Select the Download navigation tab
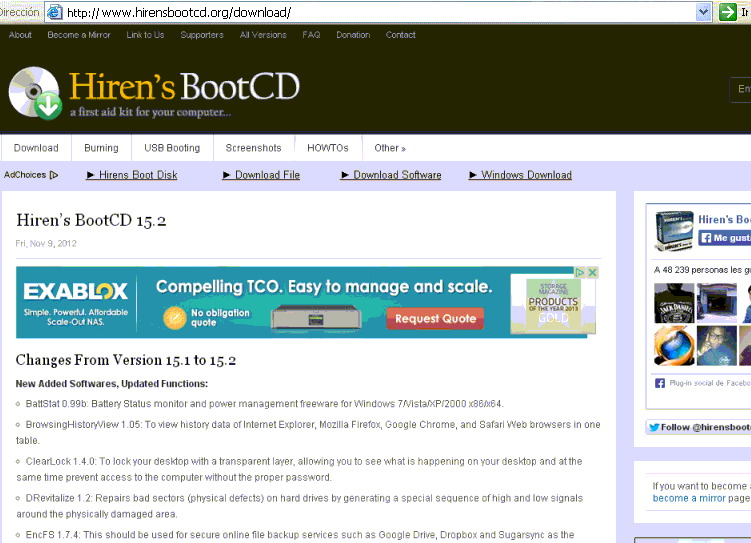 (36, 148)
